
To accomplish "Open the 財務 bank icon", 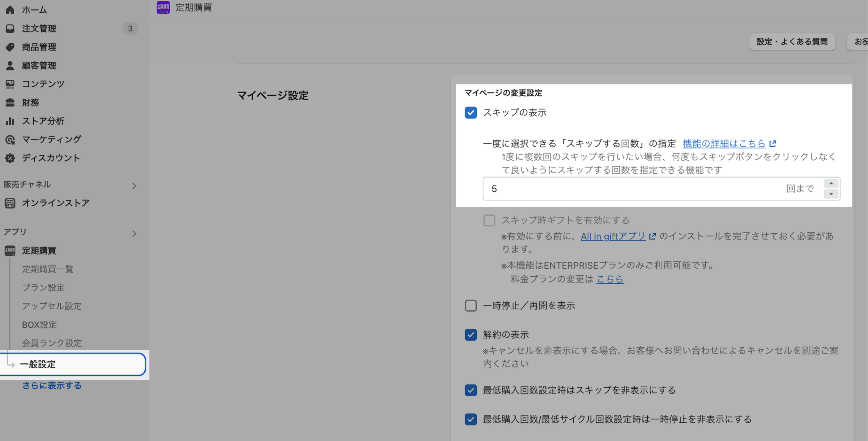I will tap(10, 102).
